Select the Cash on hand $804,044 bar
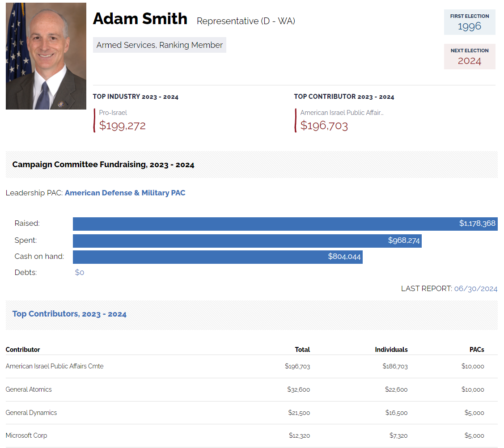Screen dimensions: 504x448 click(217, 257)
